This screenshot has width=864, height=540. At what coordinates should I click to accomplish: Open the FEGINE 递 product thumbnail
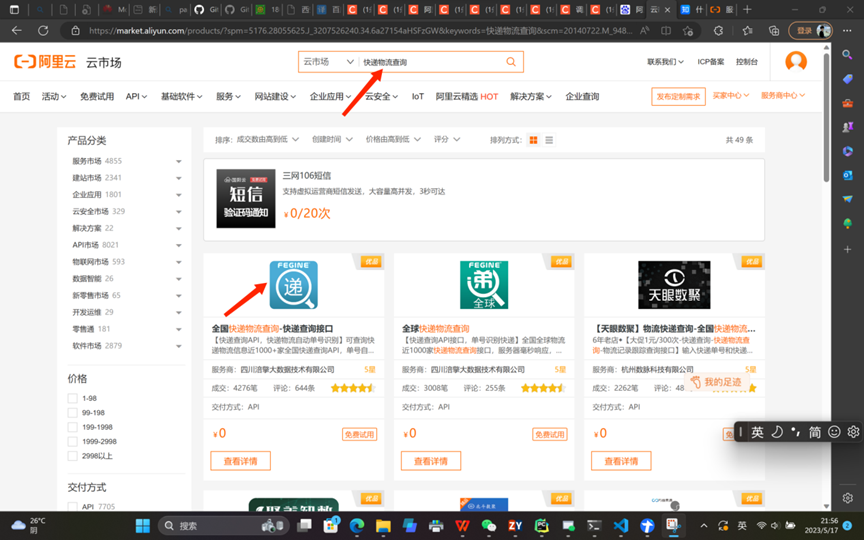pyautogui.click(x=293, y=285)
